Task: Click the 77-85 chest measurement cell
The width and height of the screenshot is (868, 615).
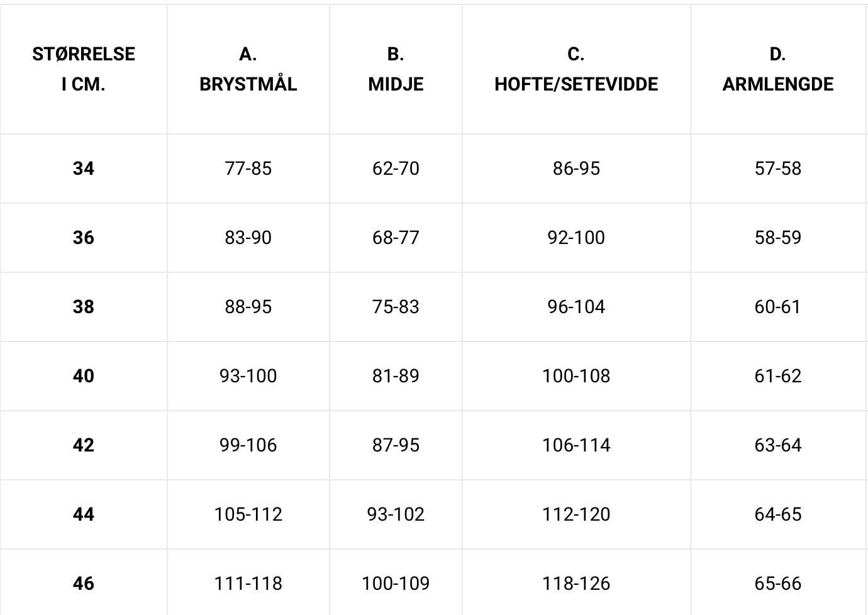Action: pyautogui.click(x=248, y=169)
